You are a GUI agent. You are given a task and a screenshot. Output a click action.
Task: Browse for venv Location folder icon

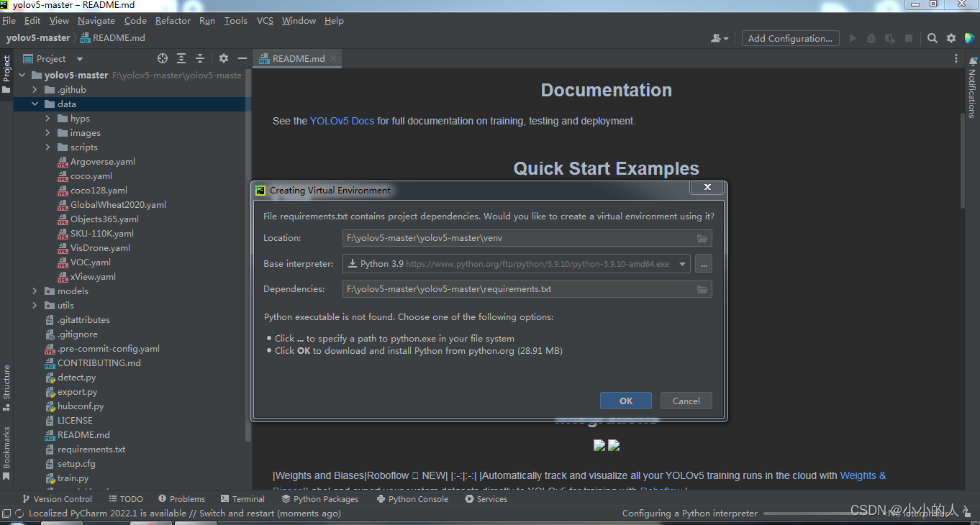pos(702,238)
